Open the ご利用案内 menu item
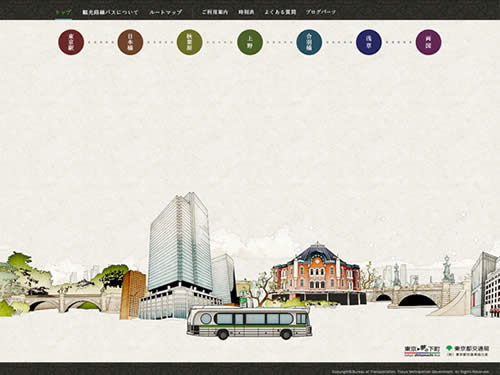The image size is (500, 375). (215, 12)
